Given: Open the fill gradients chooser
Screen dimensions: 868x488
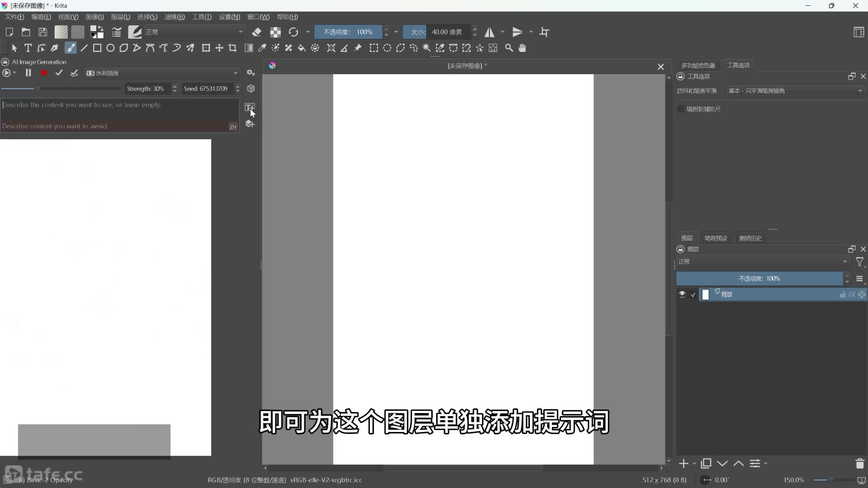Looking at the screenshot, I should pyautogui.click(x=61, y=32).
